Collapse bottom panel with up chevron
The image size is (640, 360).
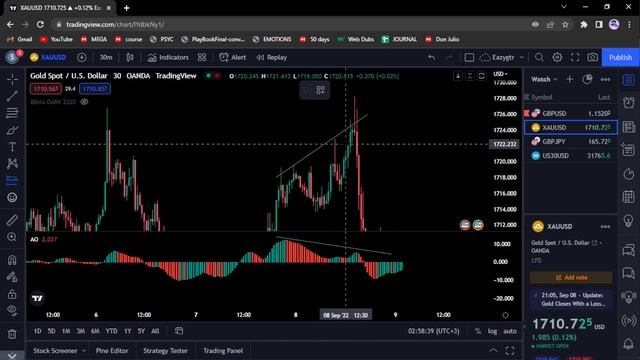[x=493, y=351]
